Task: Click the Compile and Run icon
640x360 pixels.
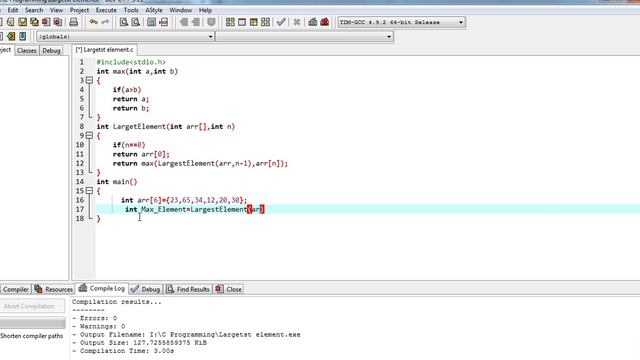Action: (253, 22)
